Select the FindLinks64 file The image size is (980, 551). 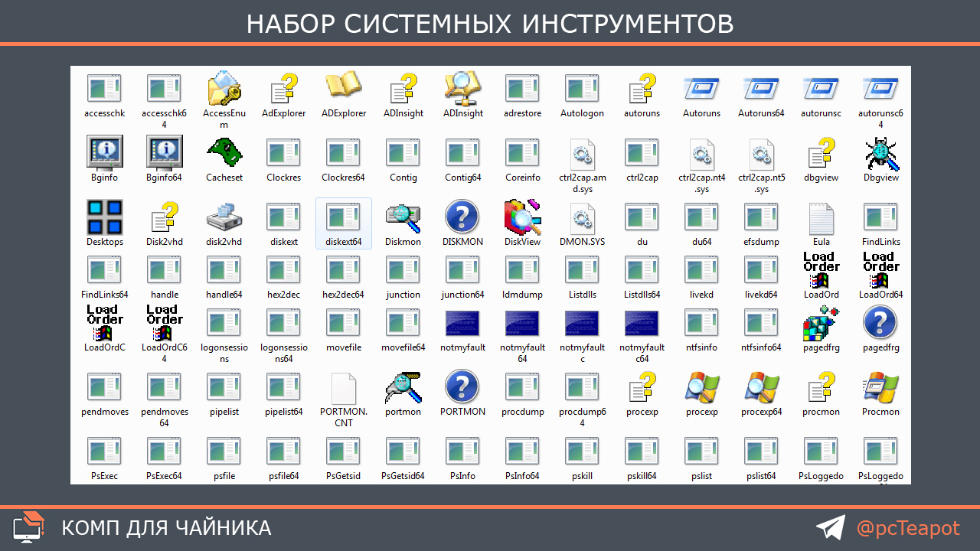tap(104, 270)
